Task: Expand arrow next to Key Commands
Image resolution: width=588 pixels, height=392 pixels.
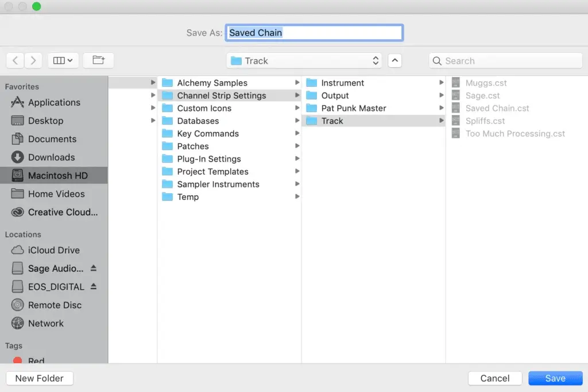Action: [297, 133]
